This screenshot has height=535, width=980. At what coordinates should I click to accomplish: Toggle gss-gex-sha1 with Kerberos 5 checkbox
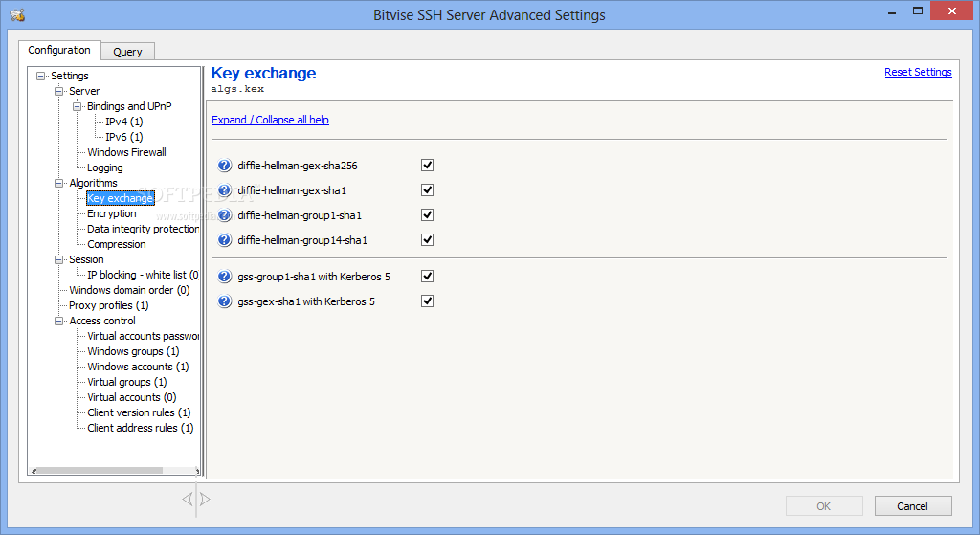tap(428, 301)
